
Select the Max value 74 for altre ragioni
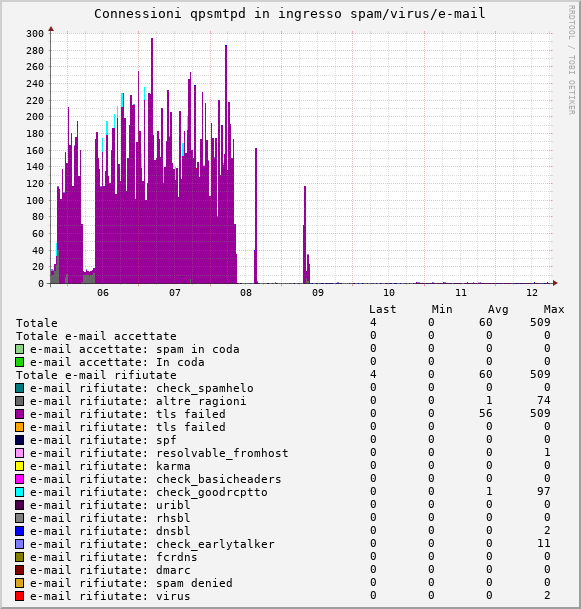click(x=544, y=400)
